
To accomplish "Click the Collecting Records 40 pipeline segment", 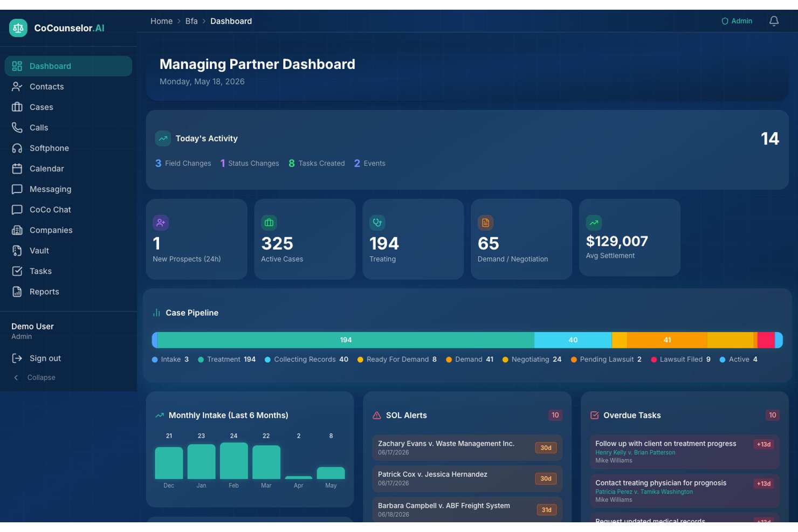I will [573, 340].
